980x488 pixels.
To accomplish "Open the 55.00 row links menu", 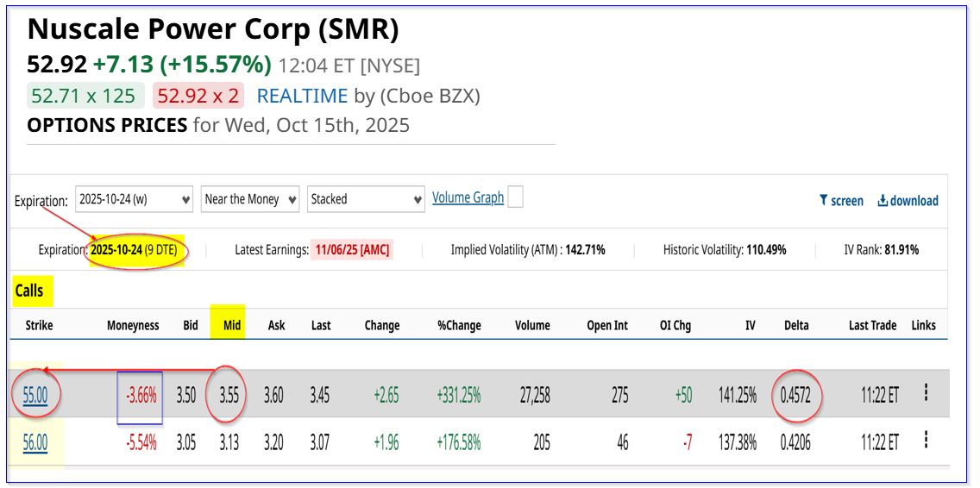I will coord(926,393).
